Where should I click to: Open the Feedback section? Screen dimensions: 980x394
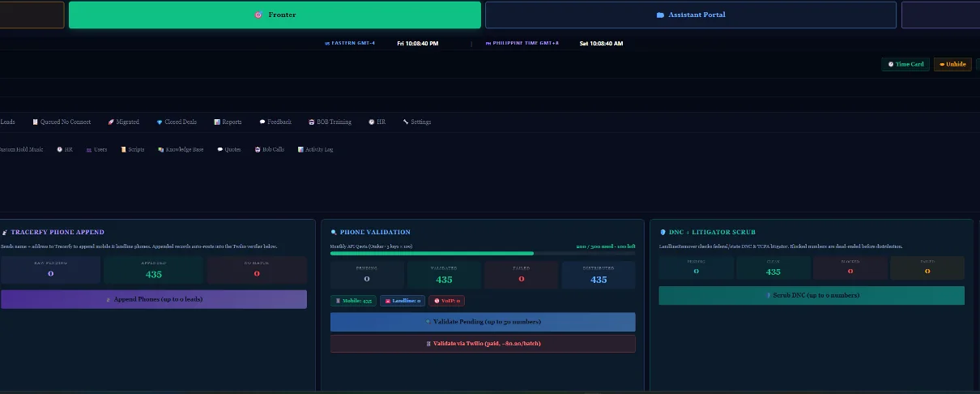click(275, 122)
